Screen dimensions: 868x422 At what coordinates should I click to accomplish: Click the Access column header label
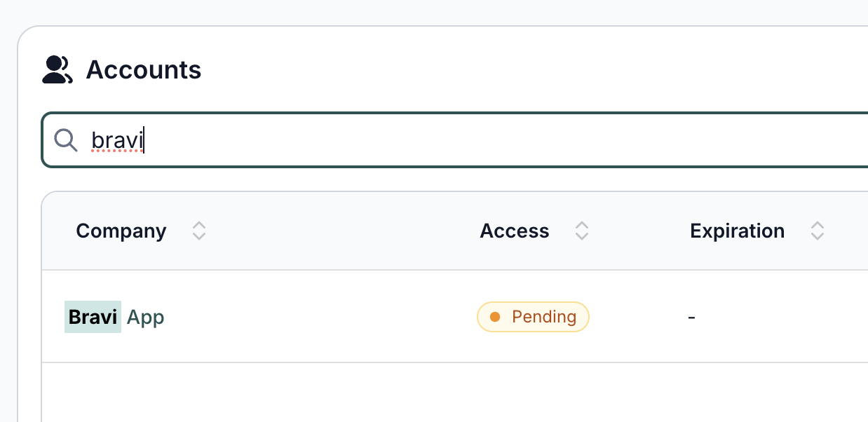click(x=514, y=231)
